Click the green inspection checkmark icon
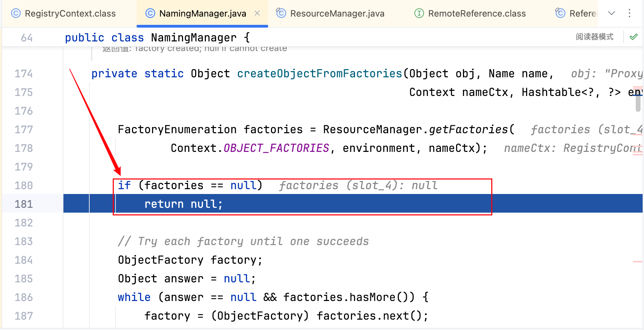 (634, 37)
